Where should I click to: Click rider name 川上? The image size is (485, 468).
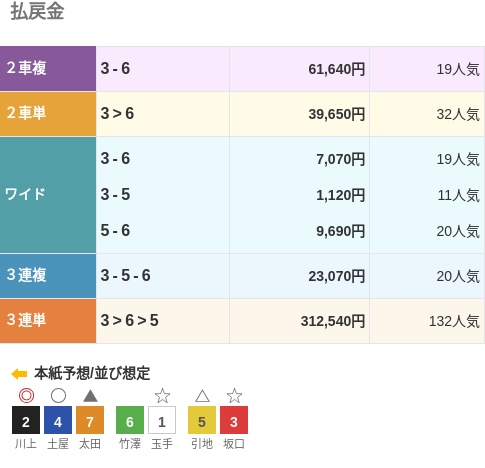(x=26, y=444)
